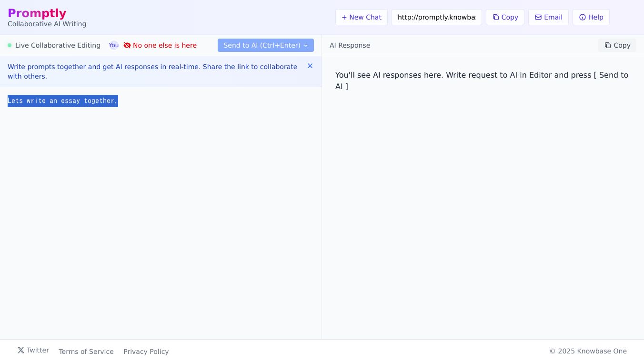Click the crossed-eye no viewers icon
Image resolution: width=644 pixels, height=362 pixels.
click(127, 45)
